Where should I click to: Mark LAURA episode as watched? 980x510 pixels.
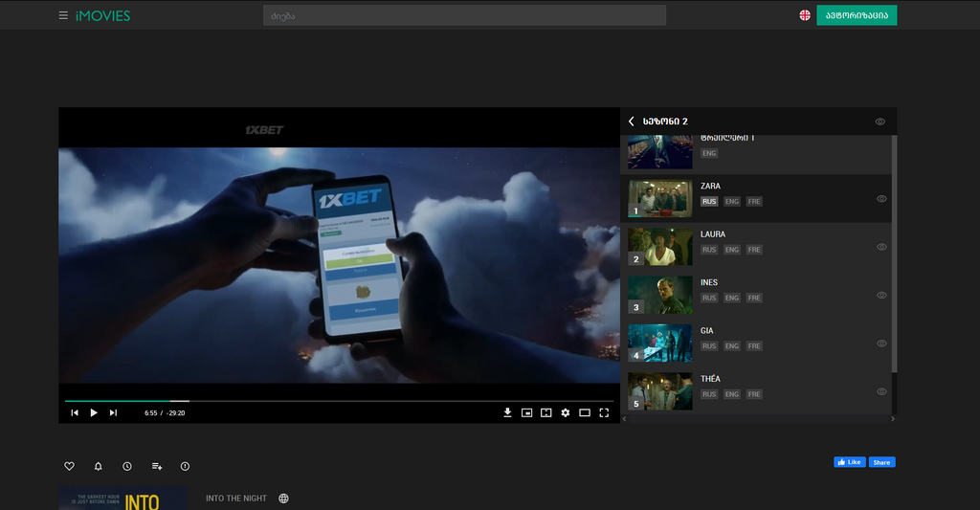tap(881, 247)
